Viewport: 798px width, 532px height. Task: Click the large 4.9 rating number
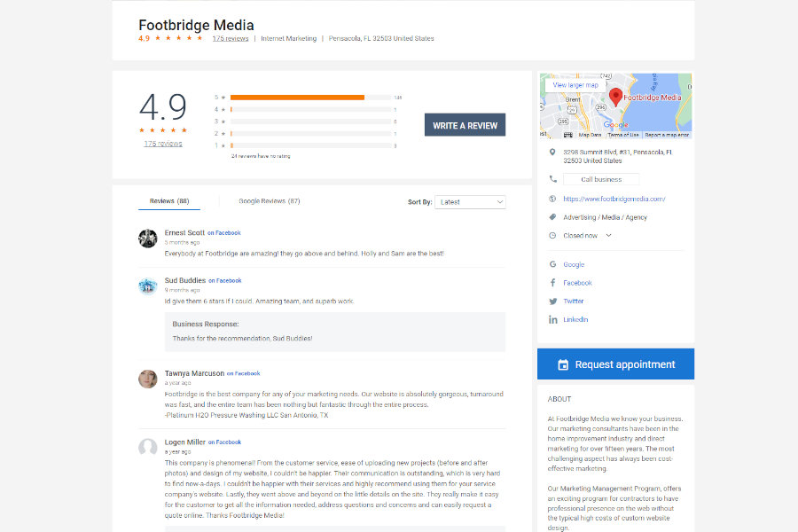163,107
